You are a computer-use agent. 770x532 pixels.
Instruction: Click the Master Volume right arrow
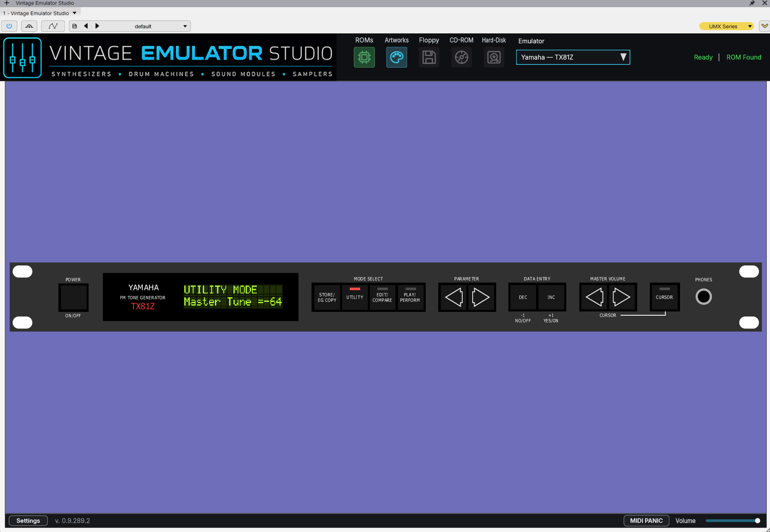click(621, 297)
